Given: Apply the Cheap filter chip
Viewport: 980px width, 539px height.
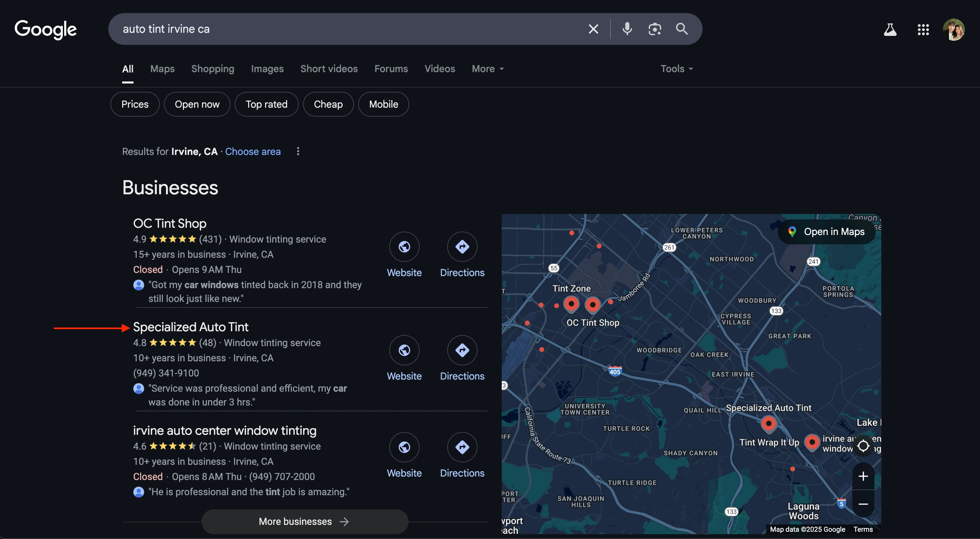Looking at the screenshot, I should click(x=328, y=104).
